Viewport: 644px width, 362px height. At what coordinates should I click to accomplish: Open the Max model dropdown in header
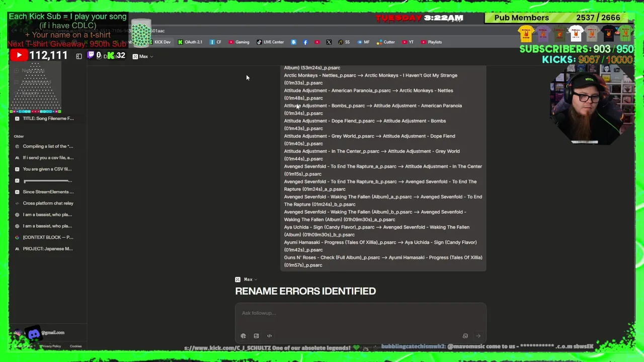tap(143, 56)
